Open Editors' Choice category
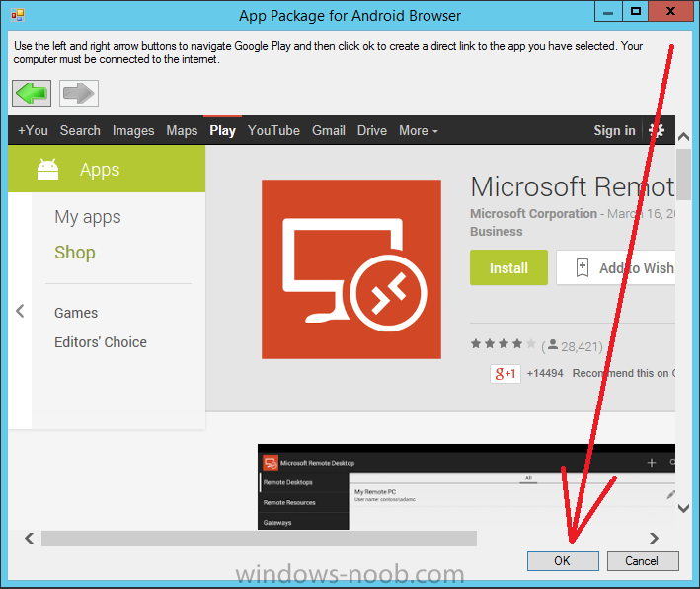This screenshot has width=700, height=589. pos(101,342)
